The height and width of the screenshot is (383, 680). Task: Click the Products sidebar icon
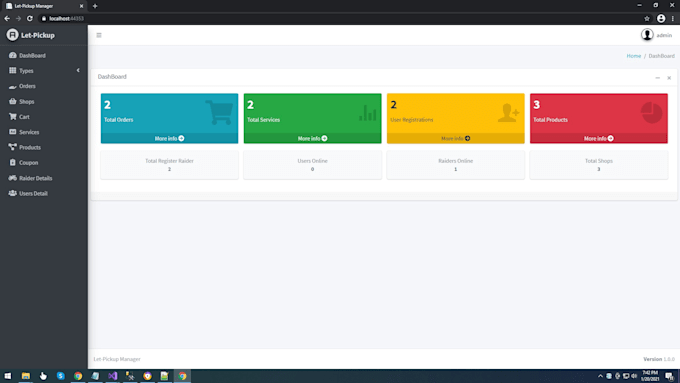click(13, 147)
